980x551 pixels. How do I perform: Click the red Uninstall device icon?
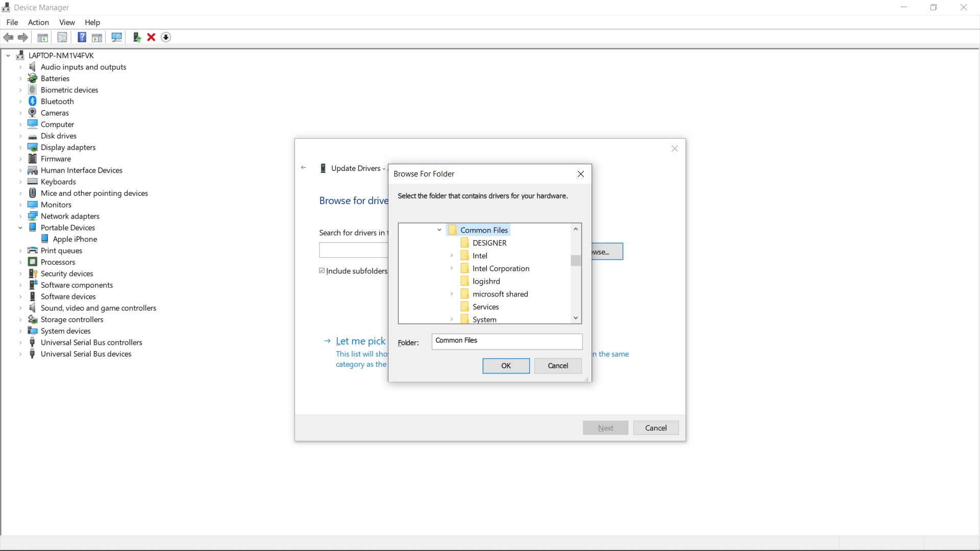(151, 37)
